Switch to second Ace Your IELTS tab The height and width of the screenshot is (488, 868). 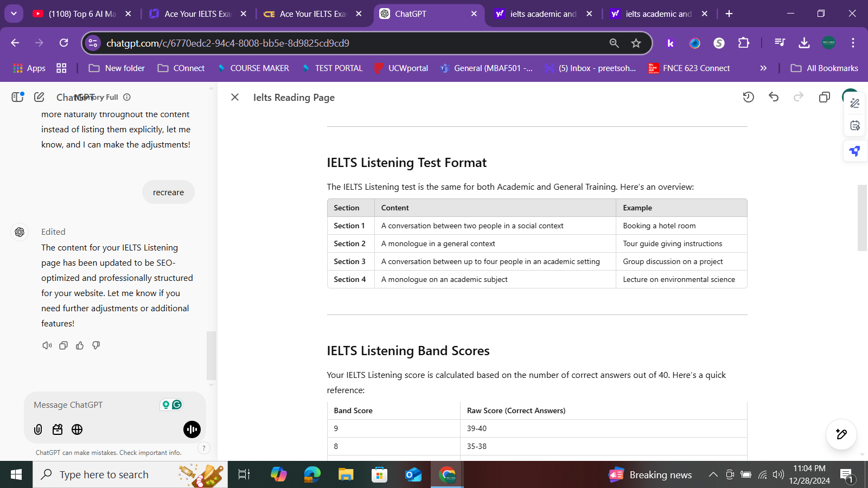314,14
